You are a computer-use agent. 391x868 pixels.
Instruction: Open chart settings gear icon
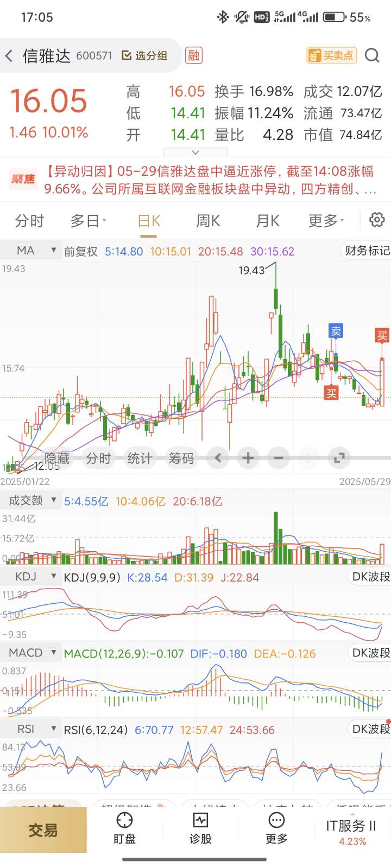click(377, 220)
